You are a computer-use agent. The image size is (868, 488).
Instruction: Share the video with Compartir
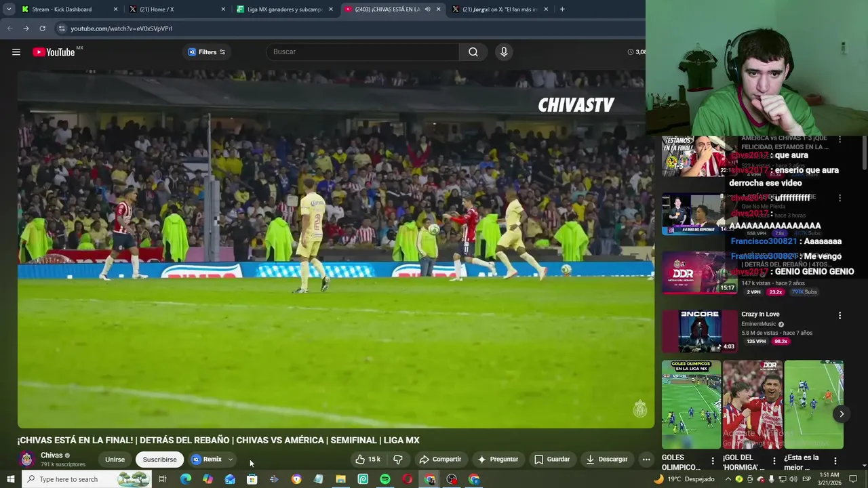[440, 460]
